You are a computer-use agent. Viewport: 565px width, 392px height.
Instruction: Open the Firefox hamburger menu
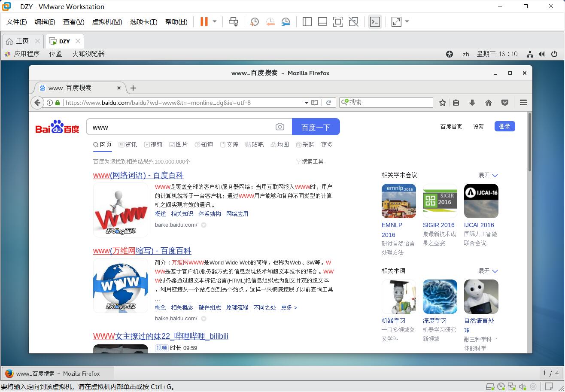point(523,103)
